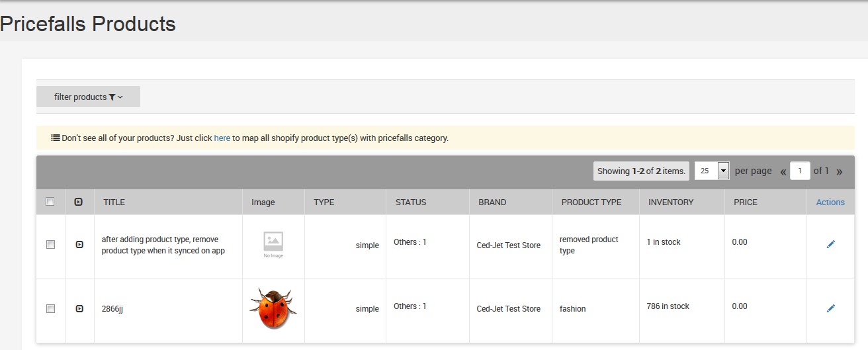
Task: Sort by the INVENTORY column header
Action: (671, 202)
